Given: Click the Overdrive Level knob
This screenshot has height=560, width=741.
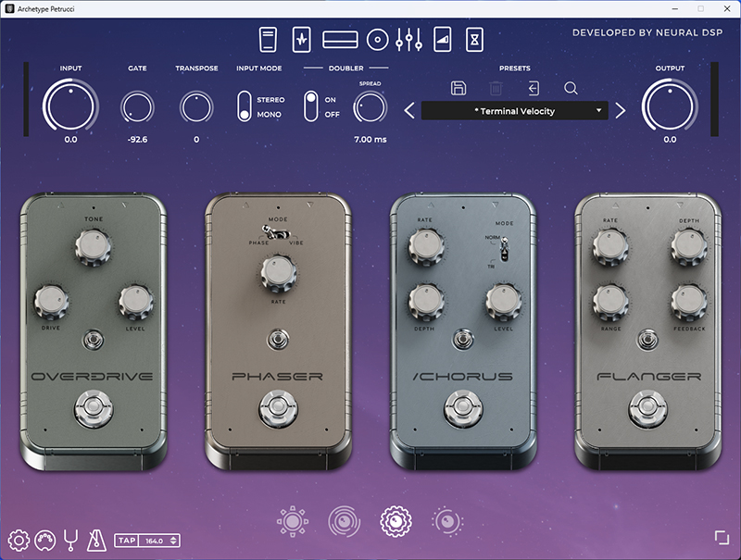Looking at the screenshot, I should pos(135,302).
